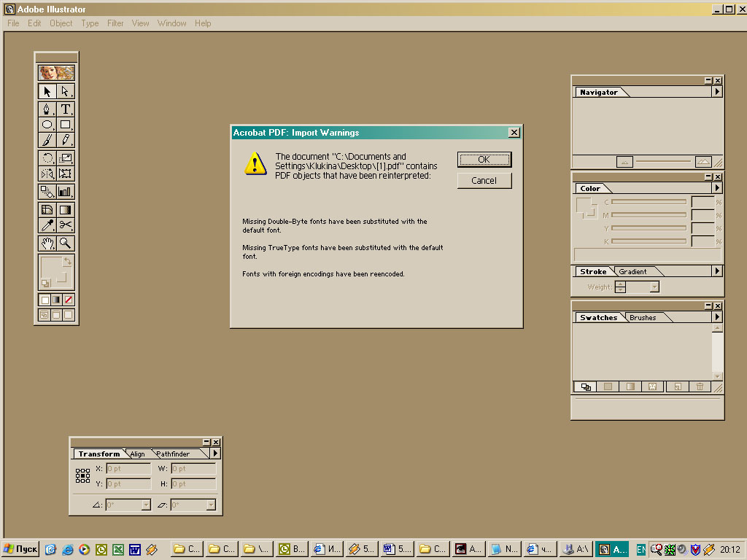Activate the Hand tool
The height and width of the screenshot is (560, 747).
[47, 244]
